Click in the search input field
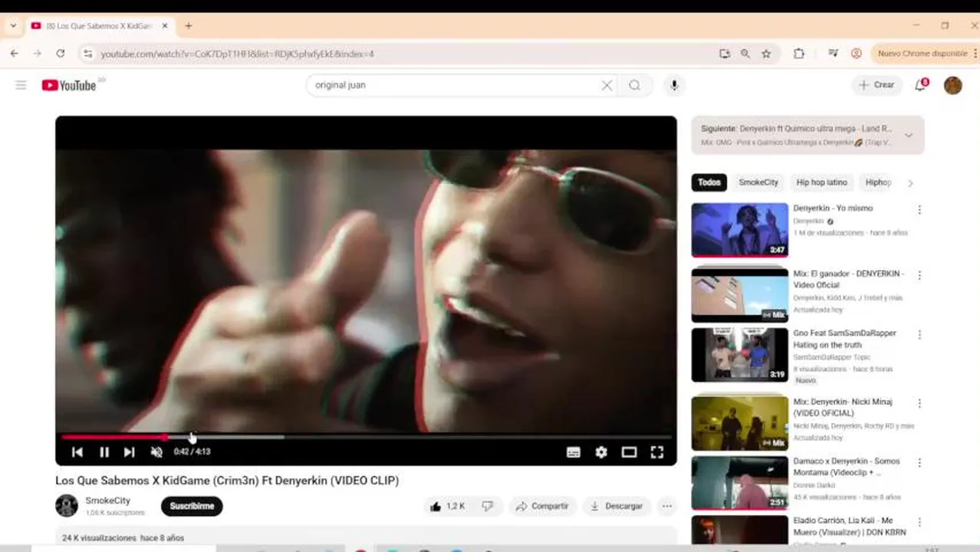Viewport: 980px width, 552px height. (452, 85)
